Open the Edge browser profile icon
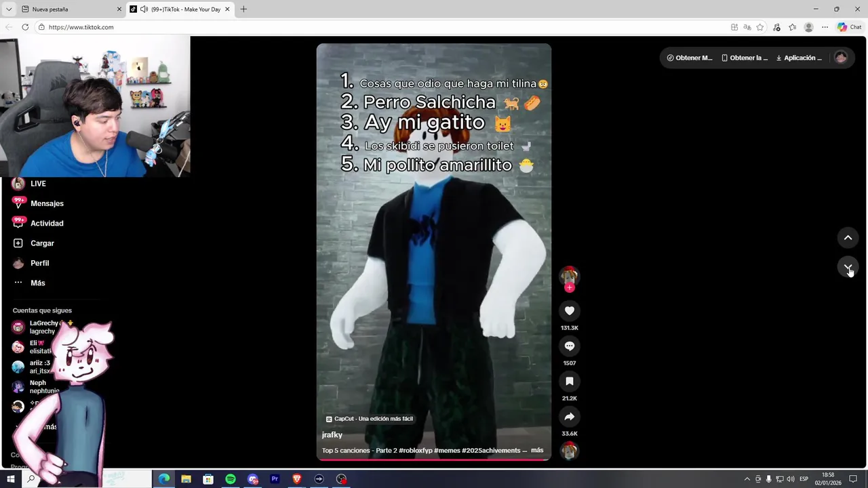This screenshot has width=868, height=488. [x=808, y=27]
